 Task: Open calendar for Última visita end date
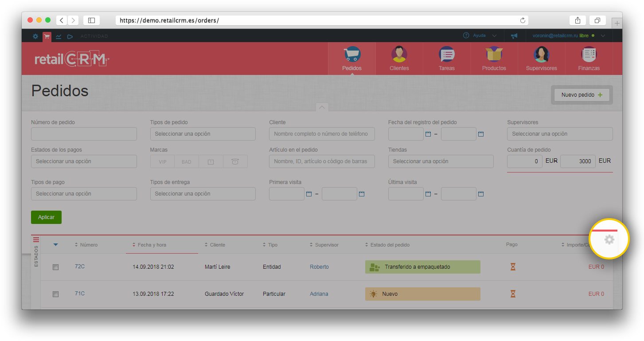click(481, 194)
